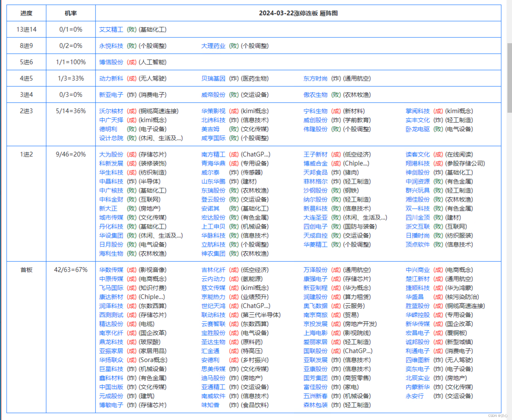Open the 上海电影 link

click(x=315, y=333)
